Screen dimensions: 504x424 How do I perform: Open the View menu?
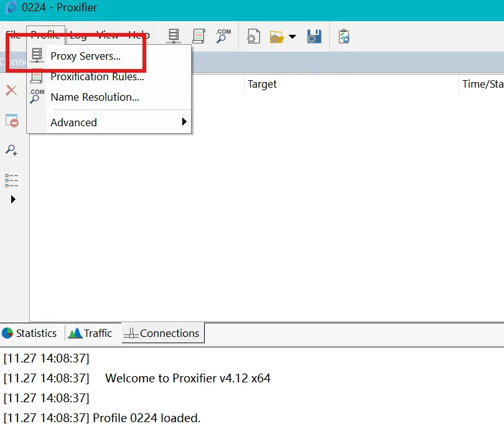(108, 35)
